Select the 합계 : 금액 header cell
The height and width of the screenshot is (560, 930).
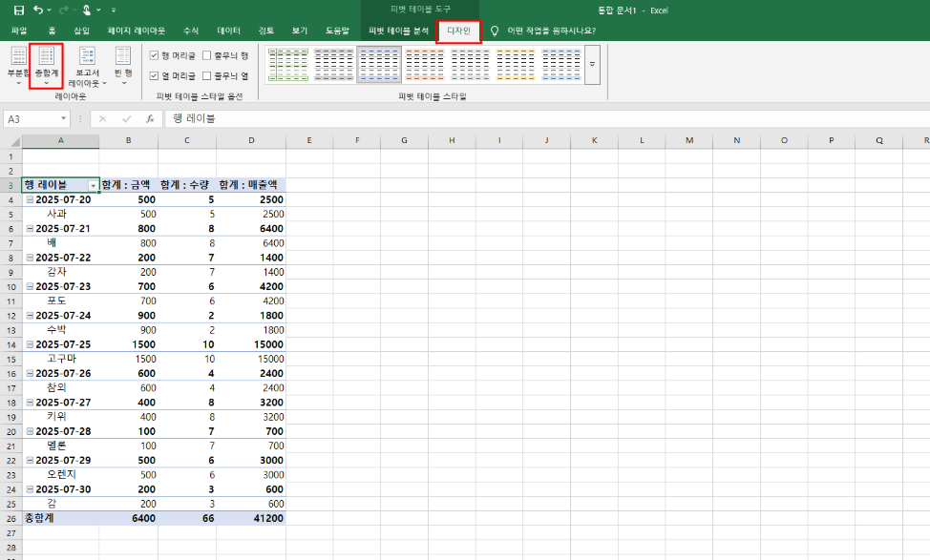tap(128, 185)
